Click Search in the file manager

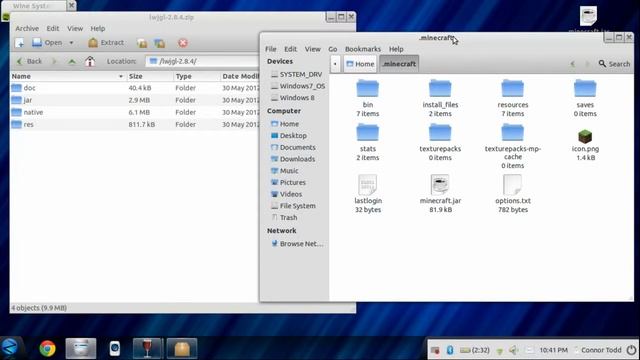click(614, 64)
